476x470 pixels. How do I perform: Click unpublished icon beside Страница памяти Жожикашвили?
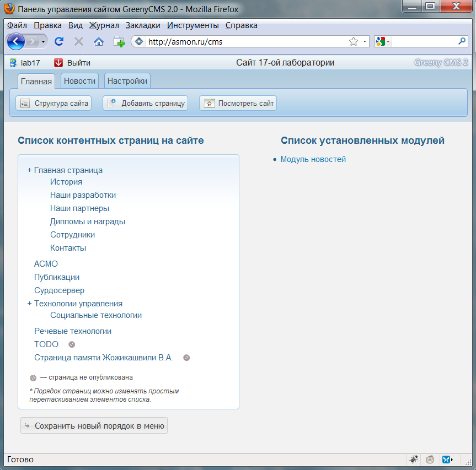pos(186,357)
